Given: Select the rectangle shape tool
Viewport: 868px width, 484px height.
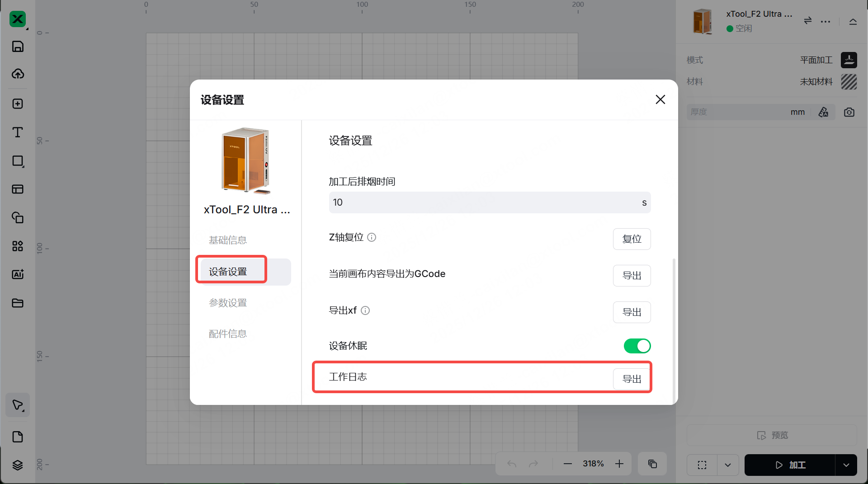Looking at the screenshot, I should (18, 161).
